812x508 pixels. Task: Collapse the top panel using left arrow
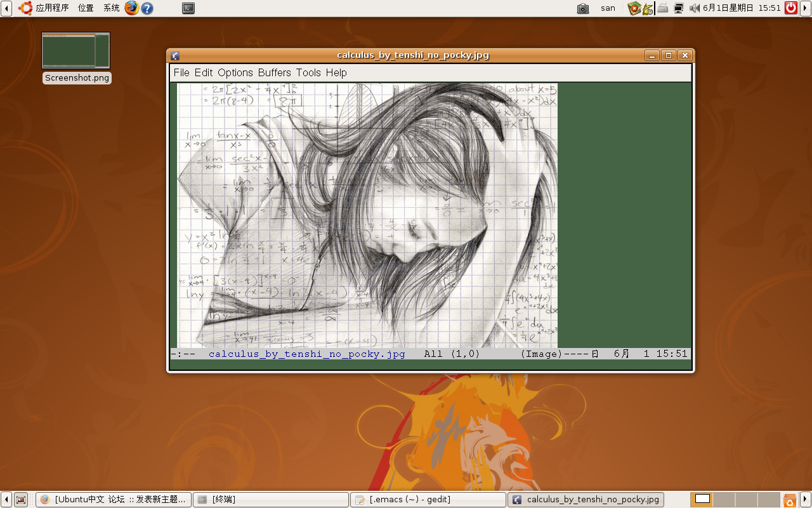[x=6, y=8]
